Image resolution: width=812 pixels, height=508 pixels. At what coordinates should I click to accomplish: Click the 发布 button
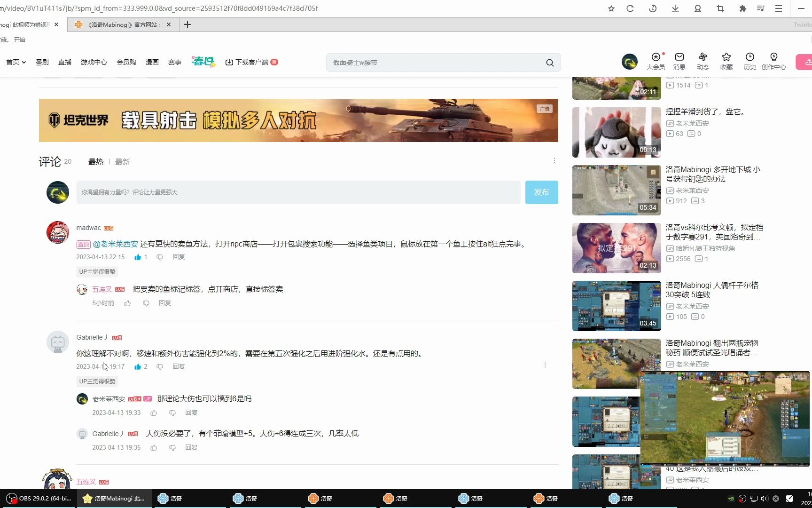[542, 192]
